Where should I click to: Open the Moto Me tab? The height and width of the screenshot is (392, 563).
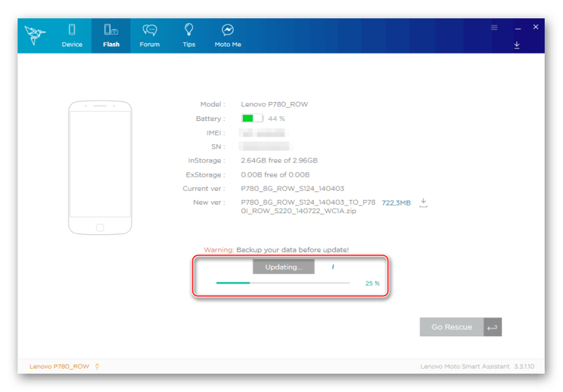click(x=227, y=35)
